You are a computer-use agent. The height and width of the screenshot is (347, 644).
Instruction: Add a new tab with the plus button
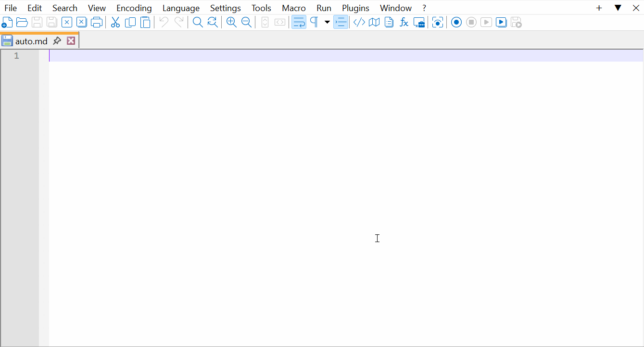pos(599,8)
